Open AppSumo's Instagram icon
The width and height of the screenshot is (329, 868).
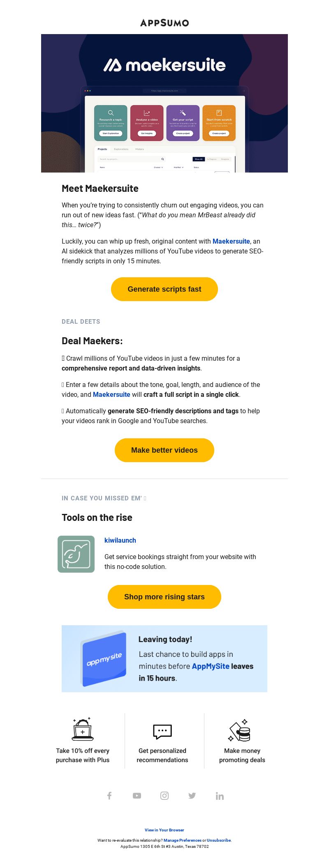pos(164,796)
